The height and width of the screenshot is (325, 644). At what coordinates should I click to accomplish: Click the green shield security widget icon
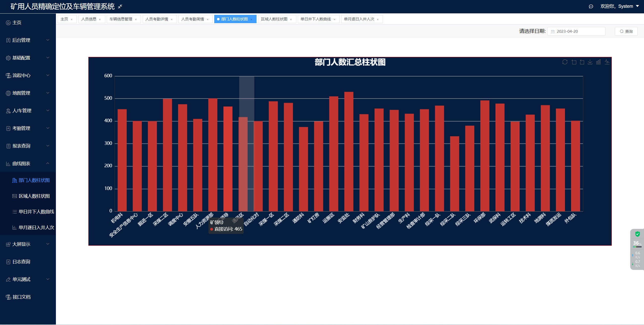[637, 234]
